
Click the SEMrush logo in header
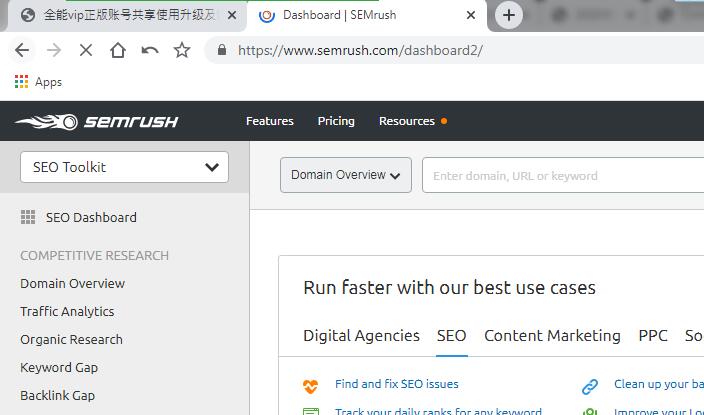point(96,122)
